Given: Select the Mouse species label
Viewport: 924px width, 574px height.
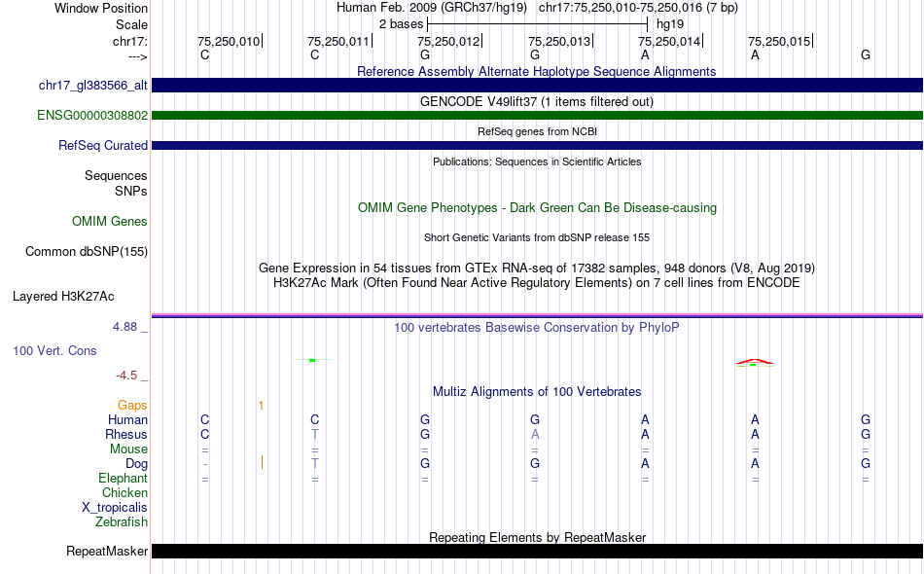Looking at the screenshot, I should [x=128, y=449].
